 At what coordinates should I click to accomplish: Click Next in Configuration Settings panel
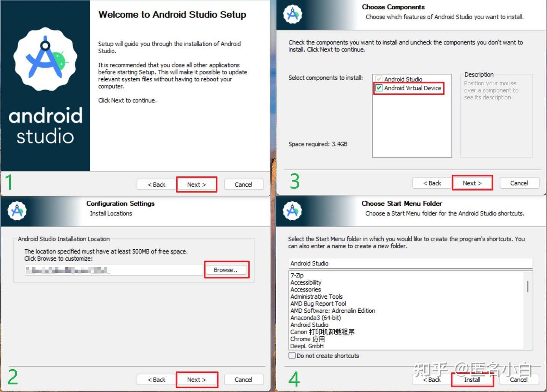[196, 379]
